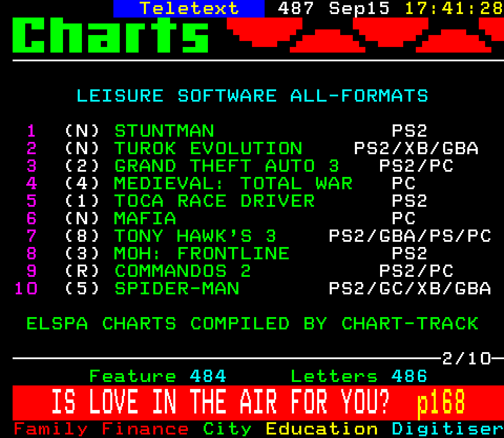Click the LEISURE SOFTWARE ALL-FORMATS heading
Screen dimensions: 504x438
point(252,96)
